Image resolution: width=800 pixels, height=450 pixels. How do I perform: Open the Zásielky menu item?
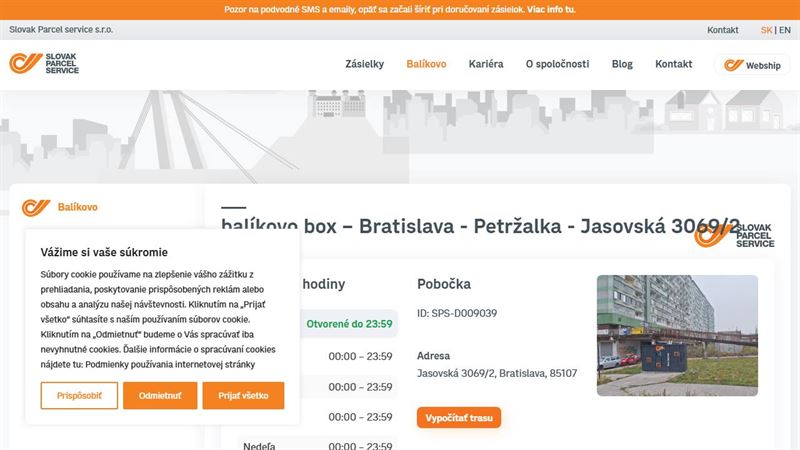click(364, 64)
